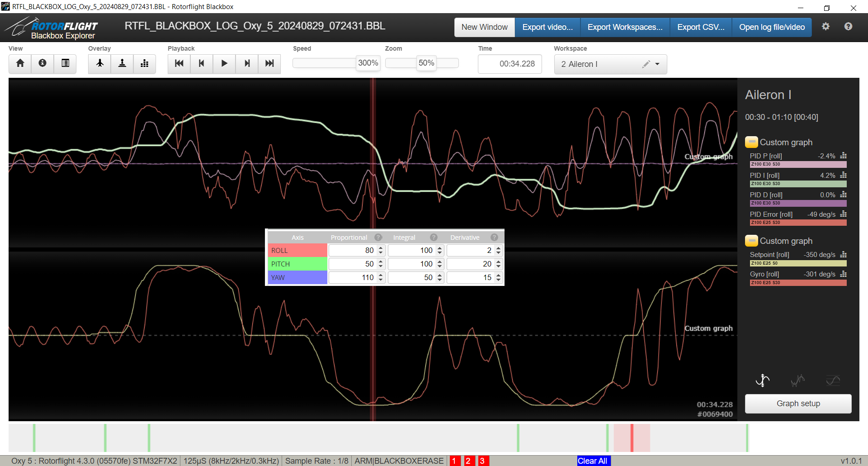868x466 pixels.
Task: Toggle the aircraft overlay icon
Action: point(99,63)
